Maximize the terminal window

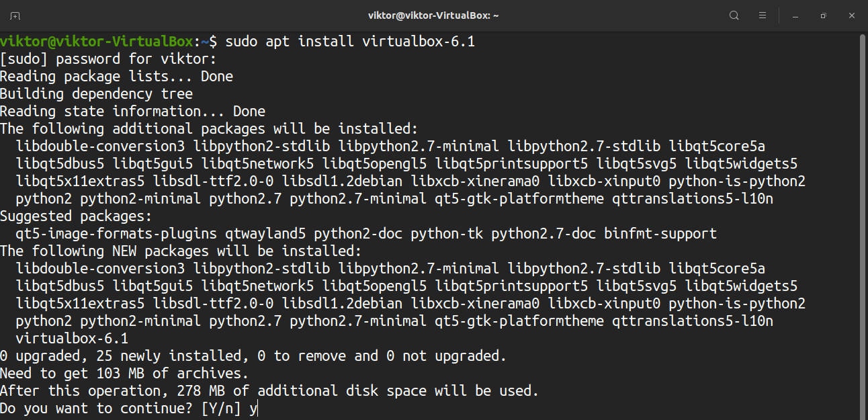[824, 15]
